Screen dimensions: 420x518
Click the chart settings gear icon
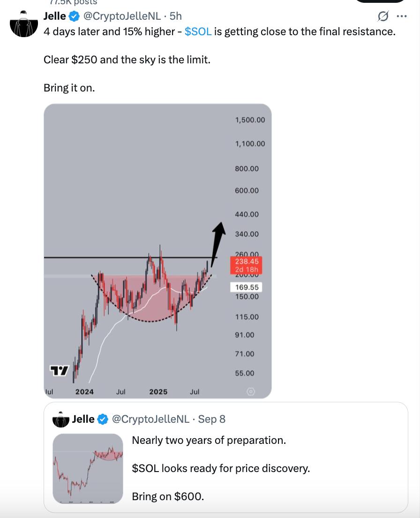tap(251, 391)
